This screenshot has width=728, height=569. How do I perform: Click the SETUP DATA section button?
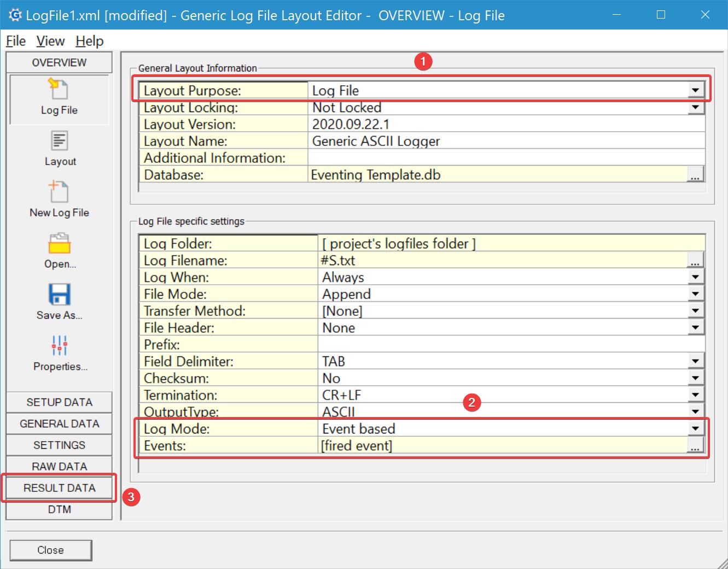[x=59, y=402]
